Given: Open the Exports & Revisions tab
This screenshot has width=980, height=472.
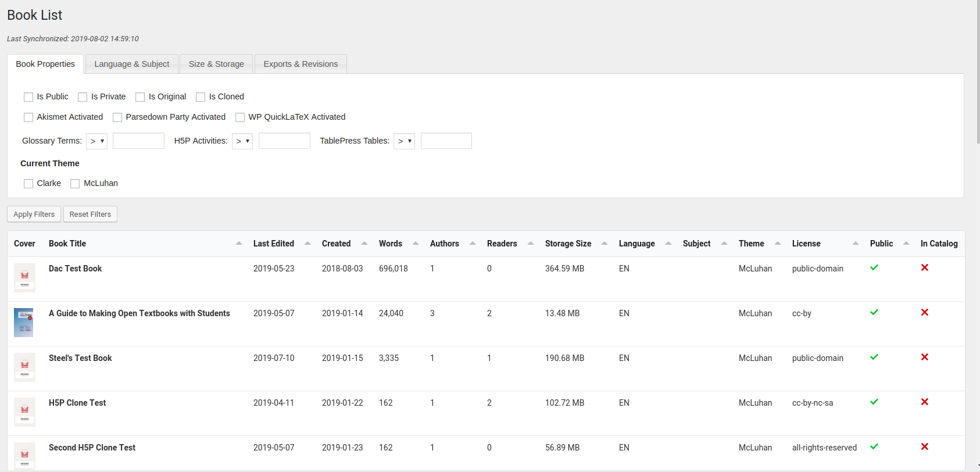Looking at the screenshot, I should (x=301, y=64).
